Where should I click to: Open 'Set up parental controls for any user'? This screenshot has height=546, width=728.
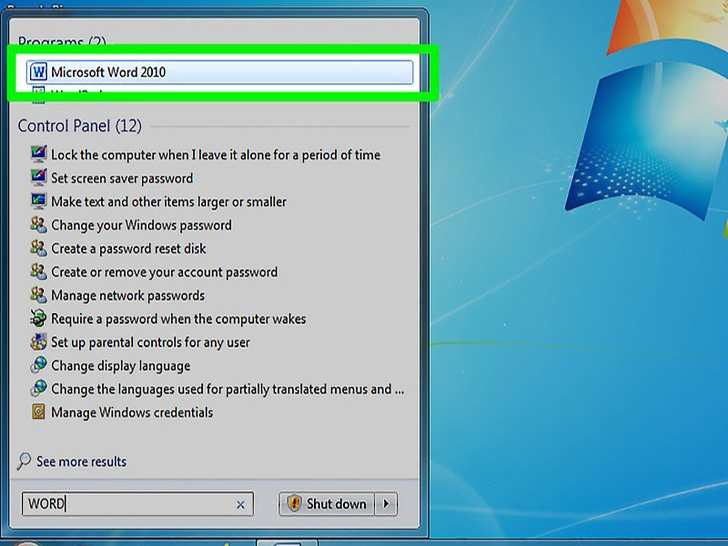(150, 343)
